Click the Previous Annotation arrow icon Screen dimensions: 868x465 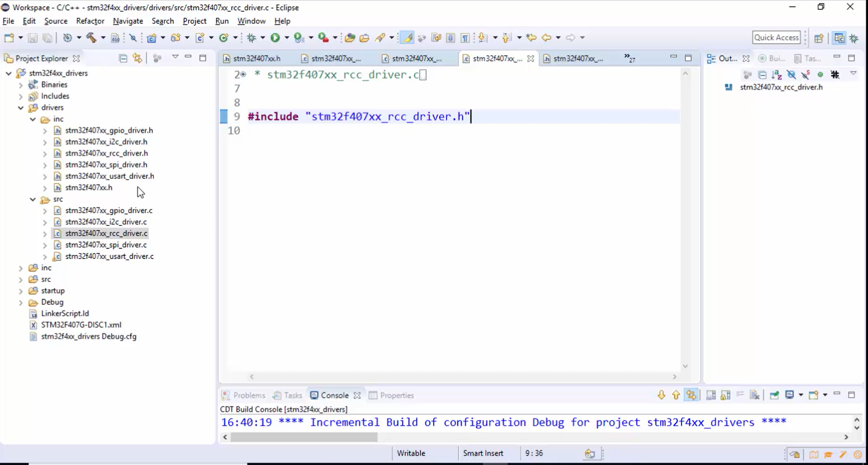507,38
